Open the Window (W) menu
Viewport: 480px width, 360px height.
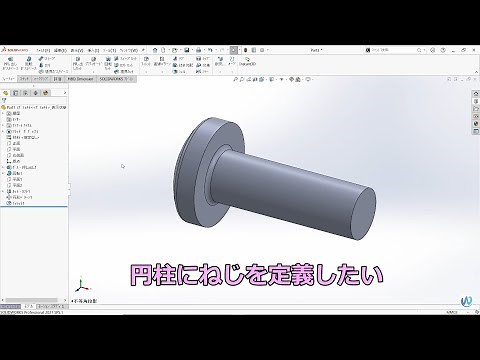point(129,50)
